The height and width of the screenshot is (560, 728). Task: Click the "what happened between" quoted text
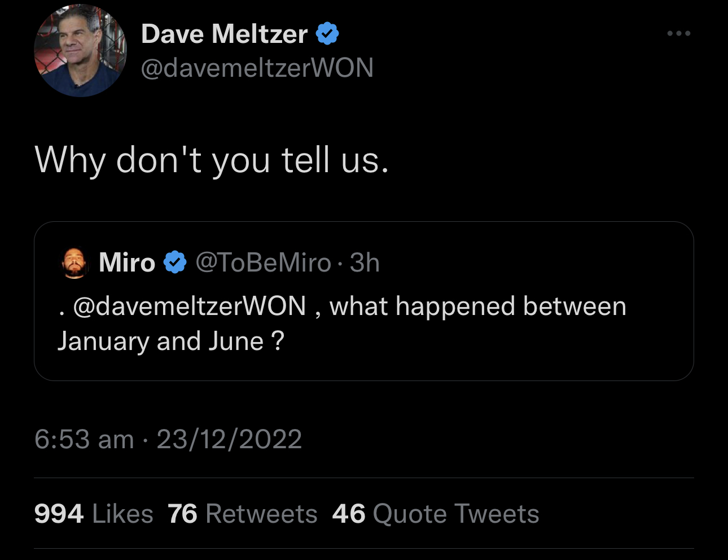(x=477, y=307)
